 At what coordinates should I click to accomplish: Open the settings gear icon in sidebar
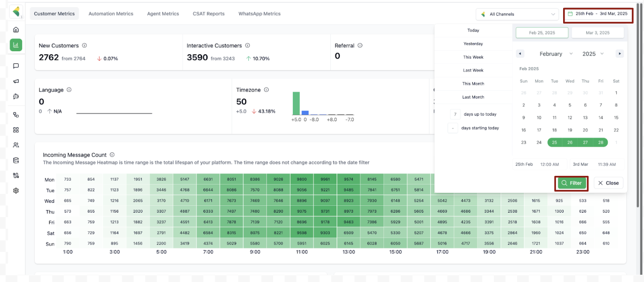click(16, 190)
